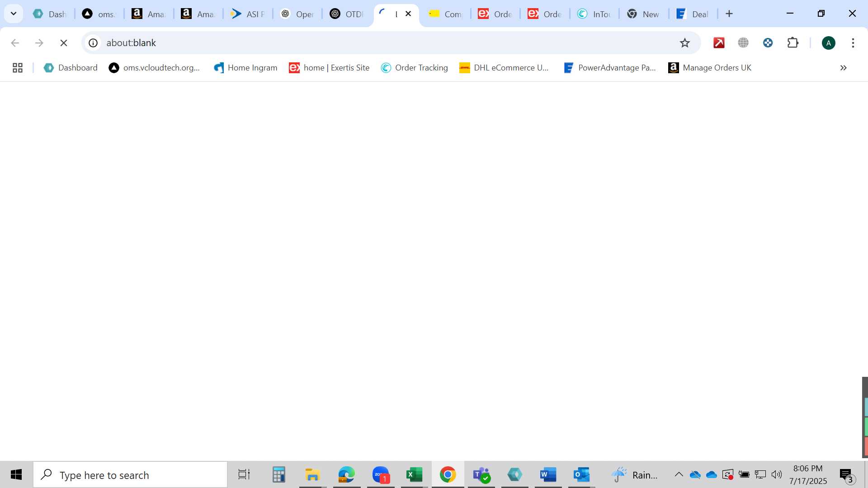The height and width of the screenshot is (488, 868).
Task: Switch to the Deal tab
Action: [693, 14]
